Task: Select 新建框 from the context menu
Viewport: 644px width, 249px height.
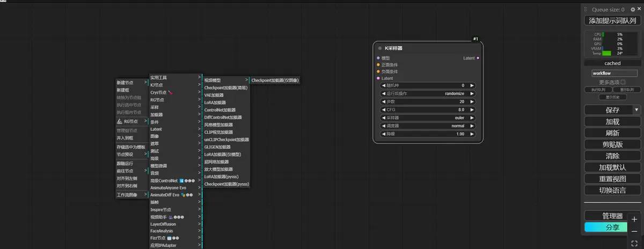Action: [132, 90]
